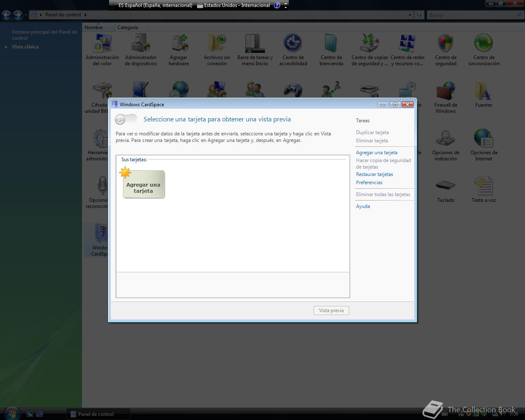Click Estados Unidos - Internacional keyboard layout

pyautogui.click(x=233, y=5)
